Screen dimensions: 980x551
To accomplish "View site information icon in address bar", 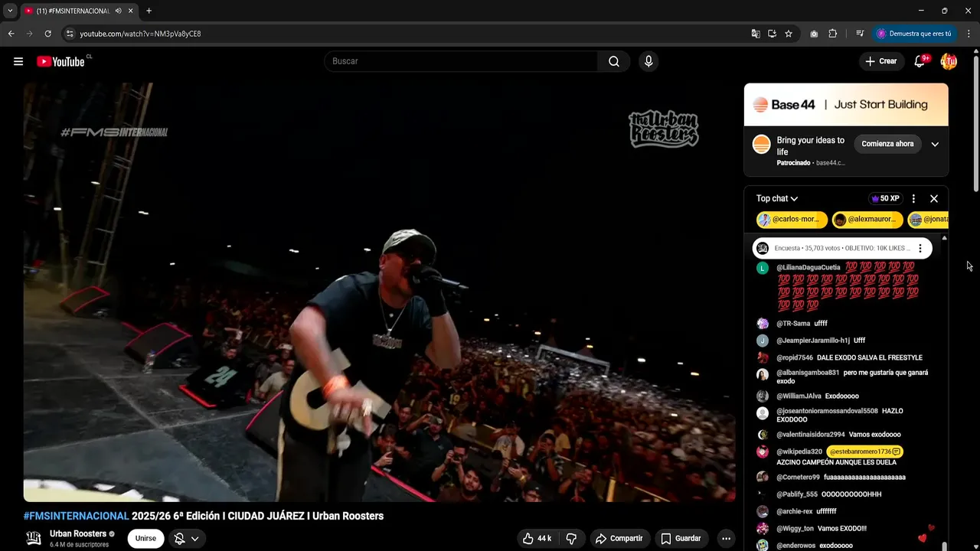I will (x=70, y=34).
